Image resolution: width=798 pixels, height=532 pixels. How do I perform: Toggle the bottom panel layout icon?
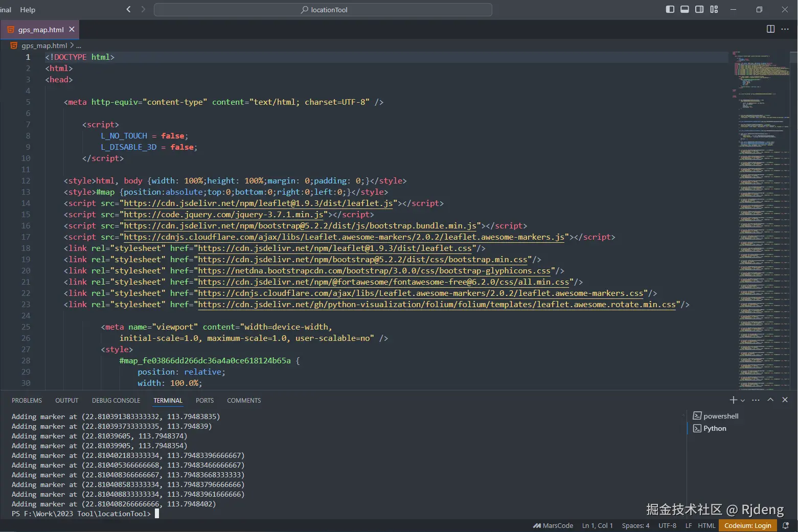tap(685, 9)
